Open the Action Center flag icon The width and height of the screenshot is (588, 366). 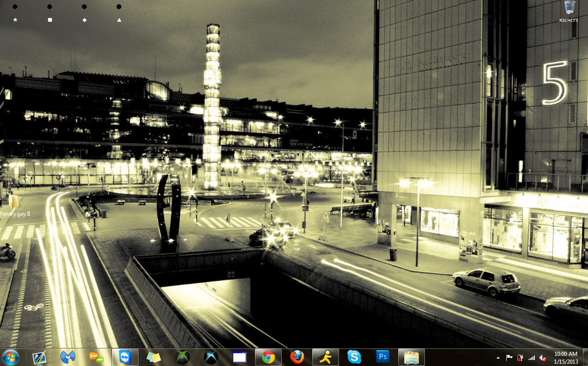509,358
